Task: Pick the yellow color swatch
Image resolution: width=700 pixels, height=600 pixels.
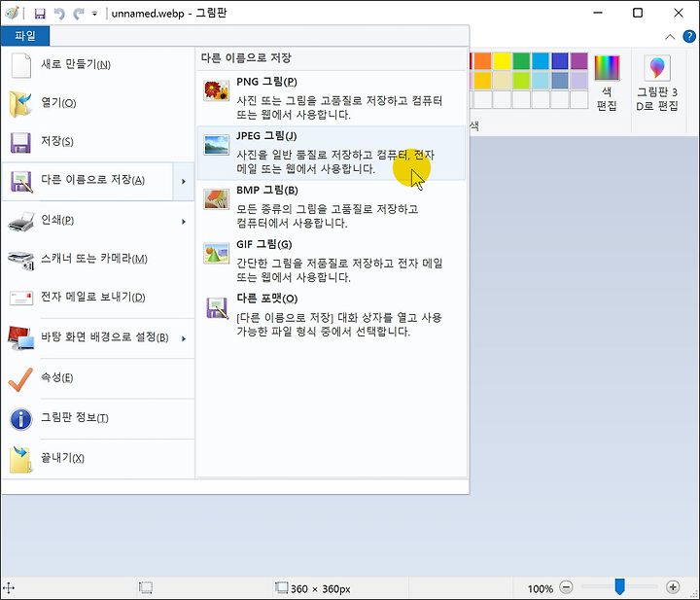Action: 502,61
